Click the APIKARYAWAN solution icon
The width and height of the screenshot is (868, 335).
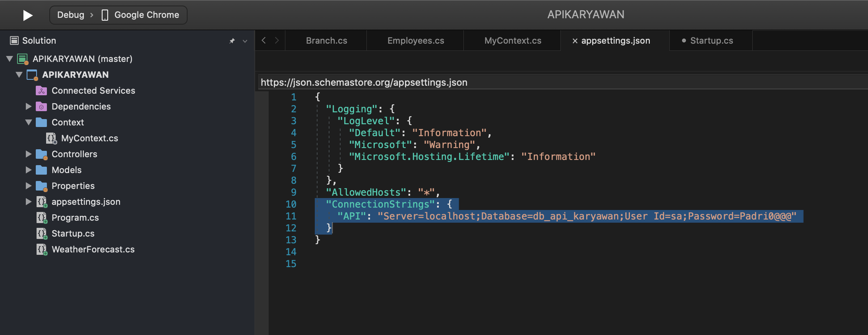pyautogui.click(x=23, y=59)
